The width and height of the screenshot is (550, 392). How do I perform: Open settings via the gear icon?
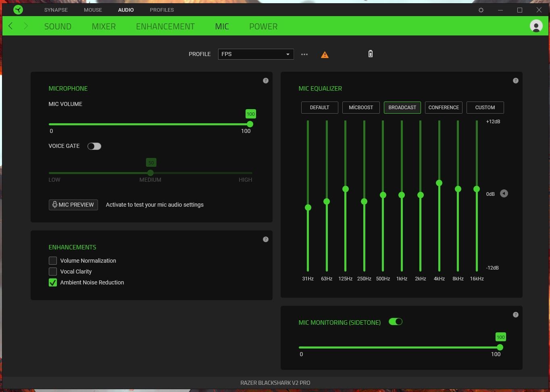point(481,10)
